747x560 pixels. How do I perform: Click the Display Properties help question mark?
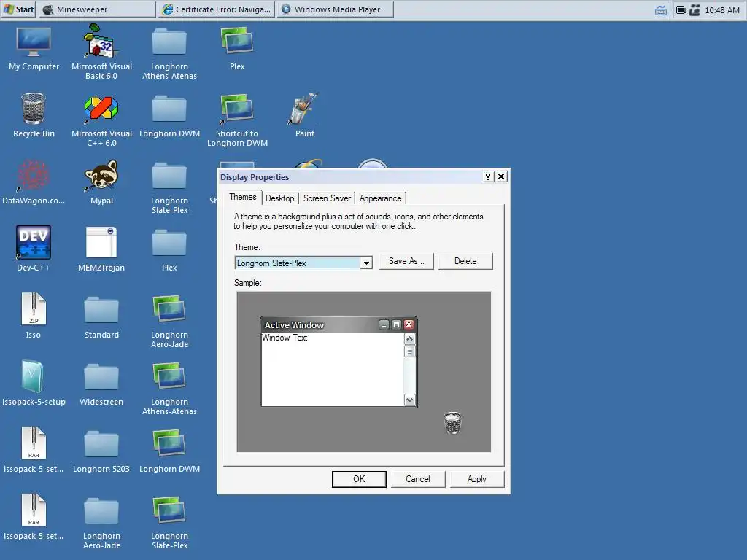tap(488, 176)
